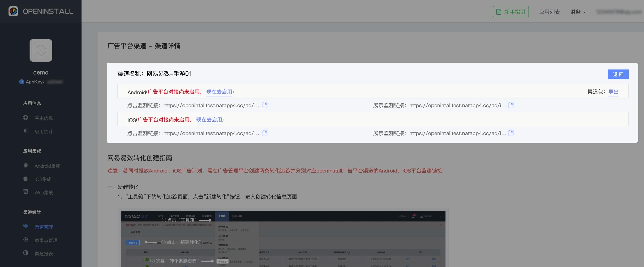Click the iOS 展示监测链接 URL text
This screenshot has width=644, height=267.
[x=458, y=133]
